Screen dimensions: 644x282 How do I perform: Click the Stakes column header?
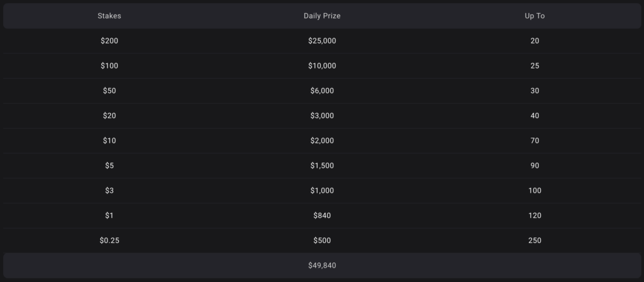[109, 16]
